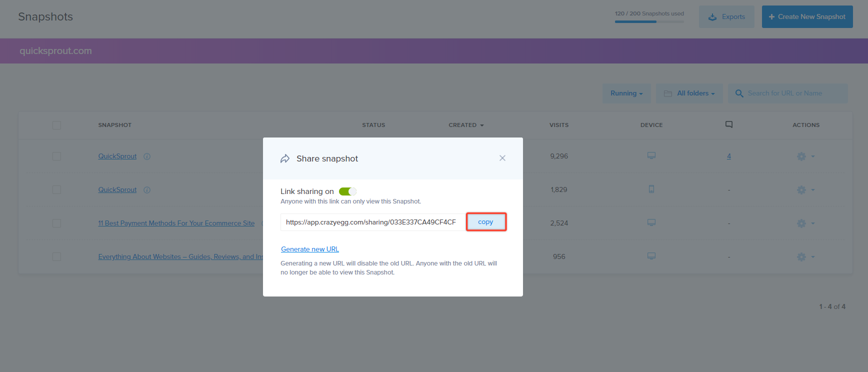
Task: Click Create New Snapshot button
Action: (807, 16)
